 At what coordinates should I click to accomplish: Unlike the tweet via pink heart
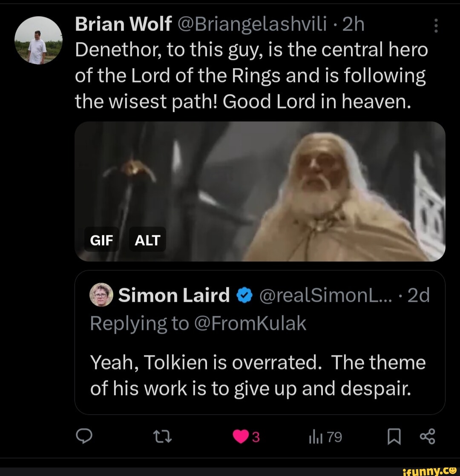pos(241,437)
